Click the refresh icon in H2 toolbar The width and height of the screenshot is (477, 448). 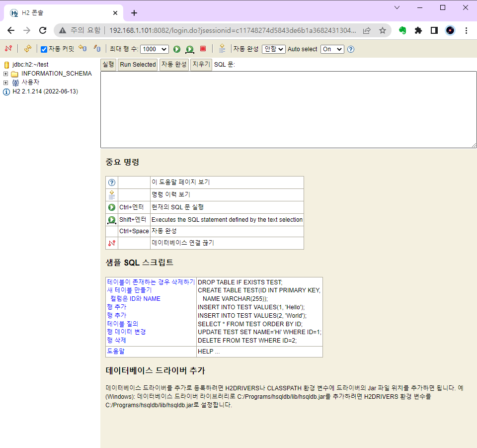28,48
